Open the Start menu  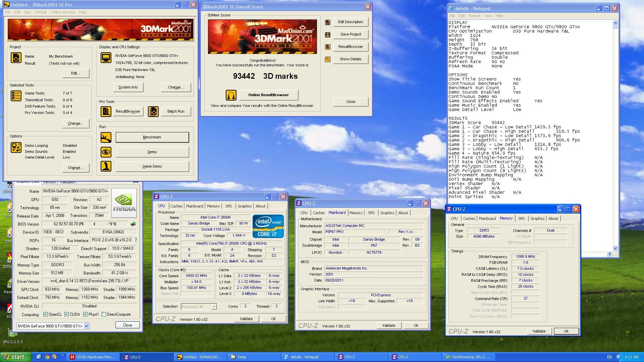coord(16,357)
